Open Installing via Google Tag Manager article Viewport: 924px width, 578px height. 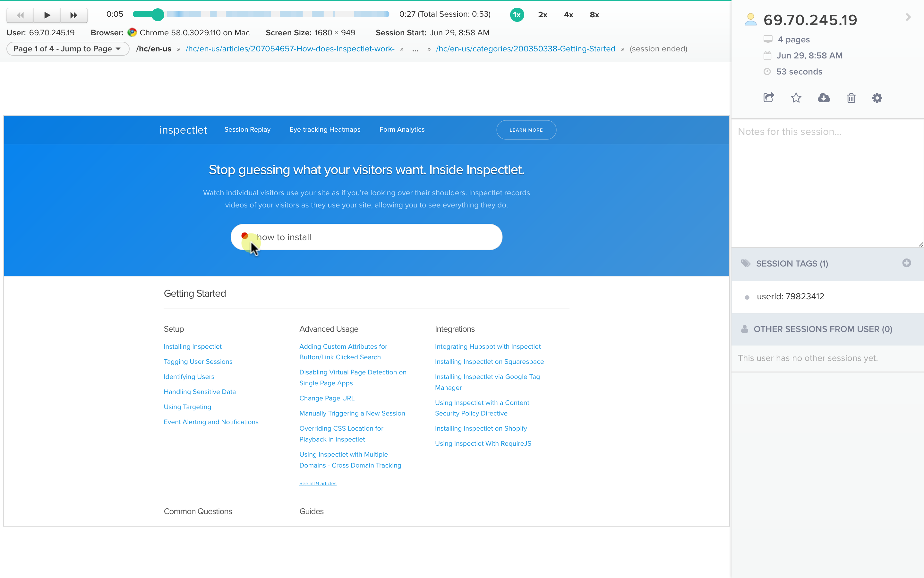pos(487,382)
